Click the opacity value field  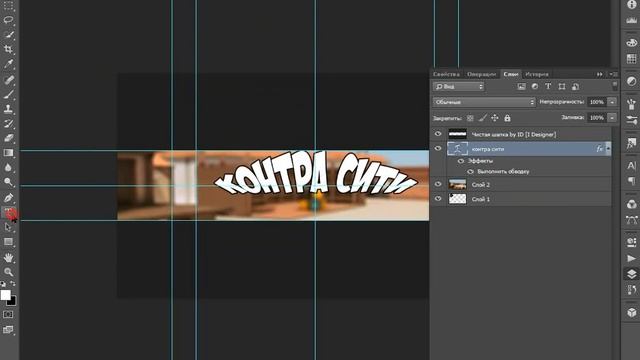[597, 102]
